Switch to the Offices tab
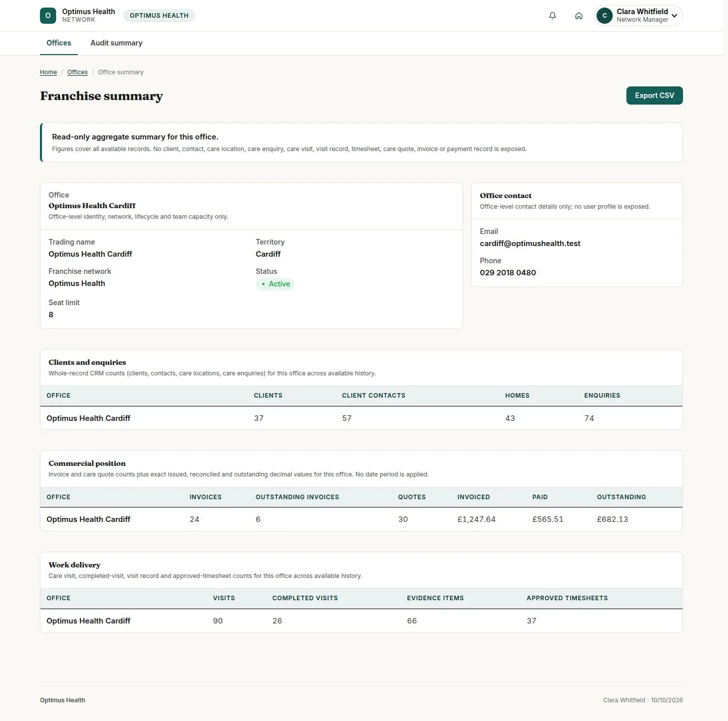Image resolution: width=728 pixels, height=721 pixels. click(59, 43)
